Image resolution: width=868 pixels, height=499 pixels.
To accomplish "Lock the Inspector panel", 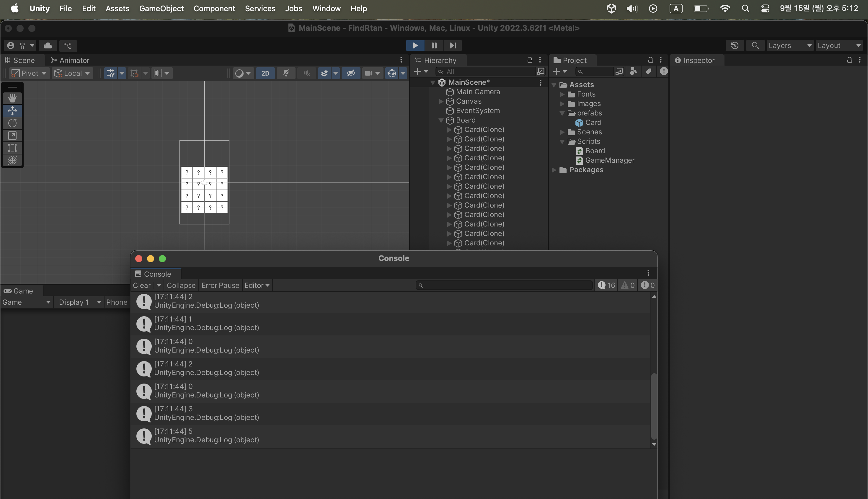I will 849,60.
